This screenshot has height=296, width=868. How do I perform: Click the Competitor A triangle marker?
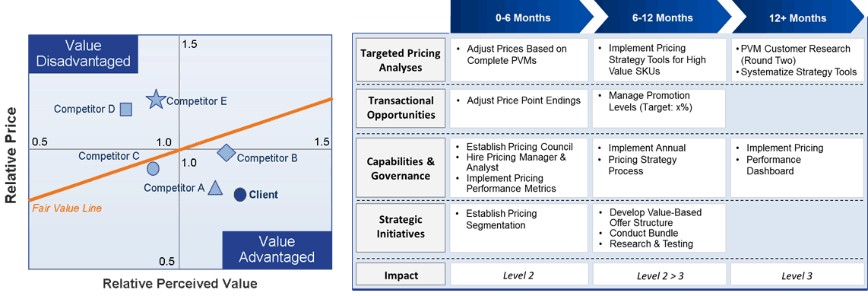tap(215, 187)
